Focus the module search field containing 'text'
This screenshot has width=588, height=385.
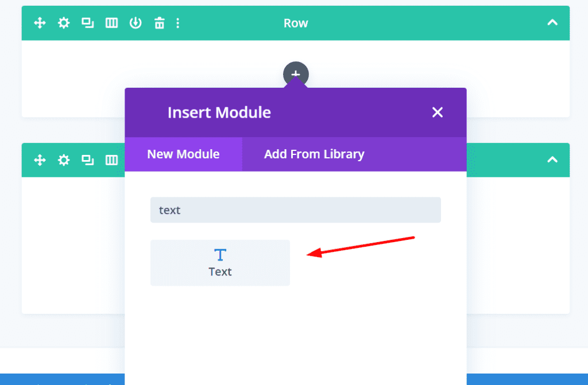pyautogui.click(x=296, y=210)
